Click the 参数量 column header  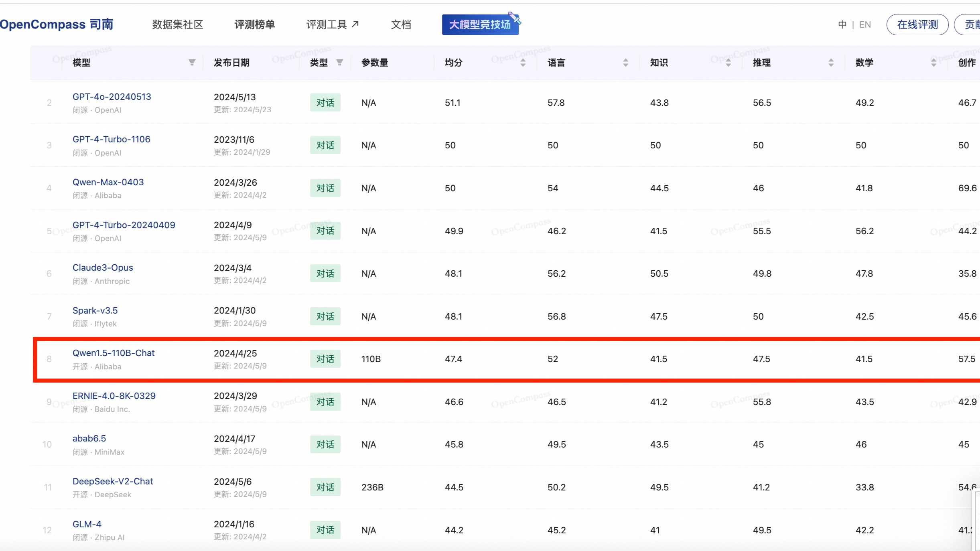375,63
